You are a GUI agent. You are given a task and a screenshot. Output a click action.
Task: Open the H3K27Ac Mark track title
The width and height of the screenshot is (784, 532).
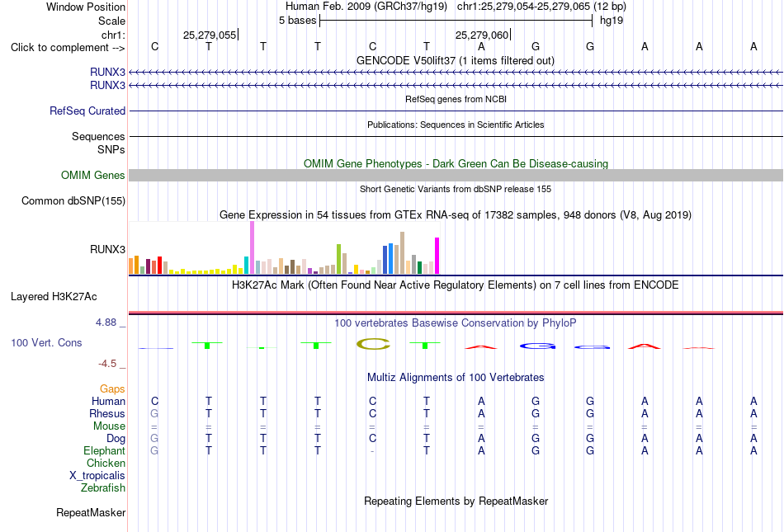[456, 285]
